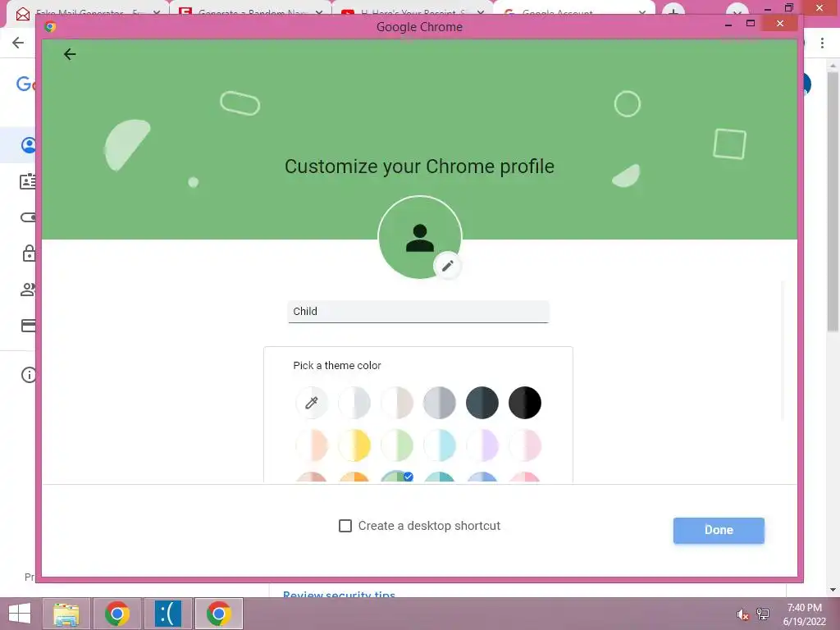The image size is (840, 630).
Task: Open the sad-face blue taskbar app
Action: 167,614
